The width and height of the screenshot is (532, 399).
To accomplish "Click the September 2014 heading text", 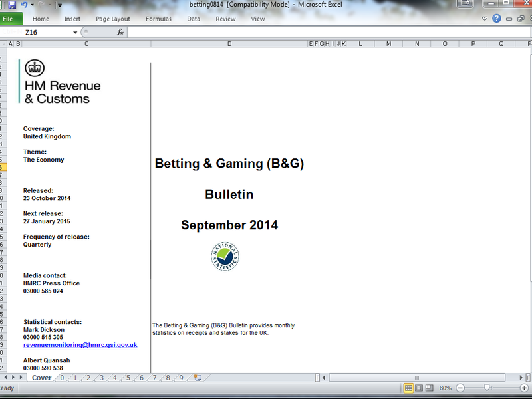I will [x=229, y=225].
